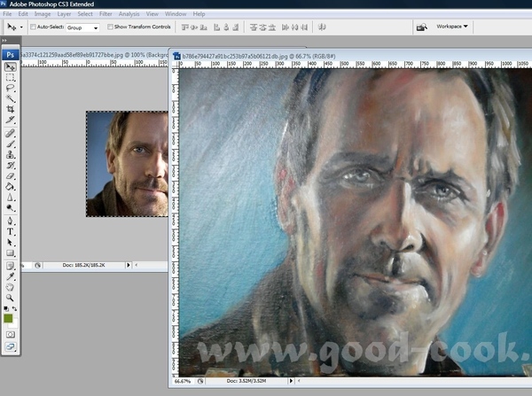Change screen mode button in toolbox
532x396 pixels.
click(10, 347)
